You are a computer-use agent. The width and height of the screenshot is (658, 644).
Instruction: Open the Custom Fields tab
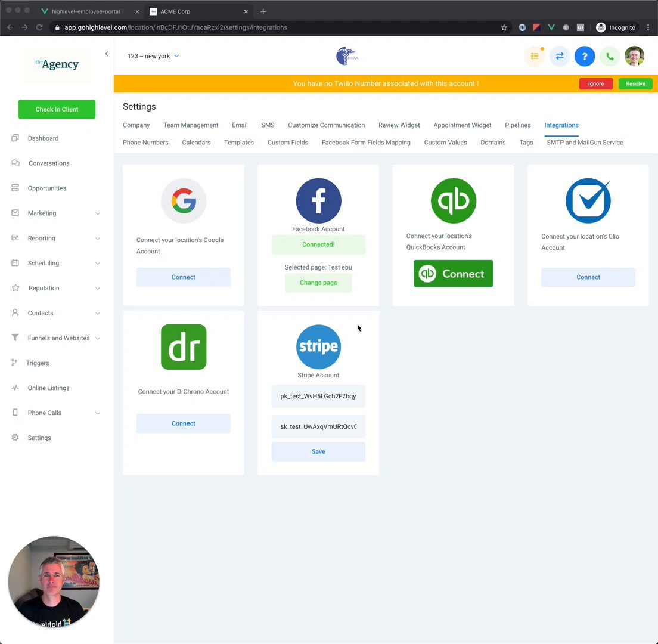[x=287, y=143]
